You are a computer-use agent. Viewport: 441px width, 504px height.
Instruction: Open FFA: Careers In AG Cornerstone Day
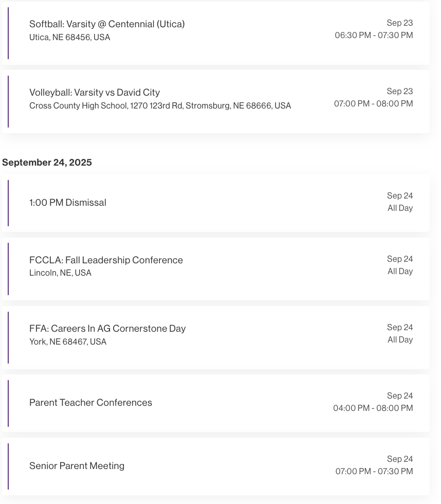pyautogui.click(x=107, y=329)
